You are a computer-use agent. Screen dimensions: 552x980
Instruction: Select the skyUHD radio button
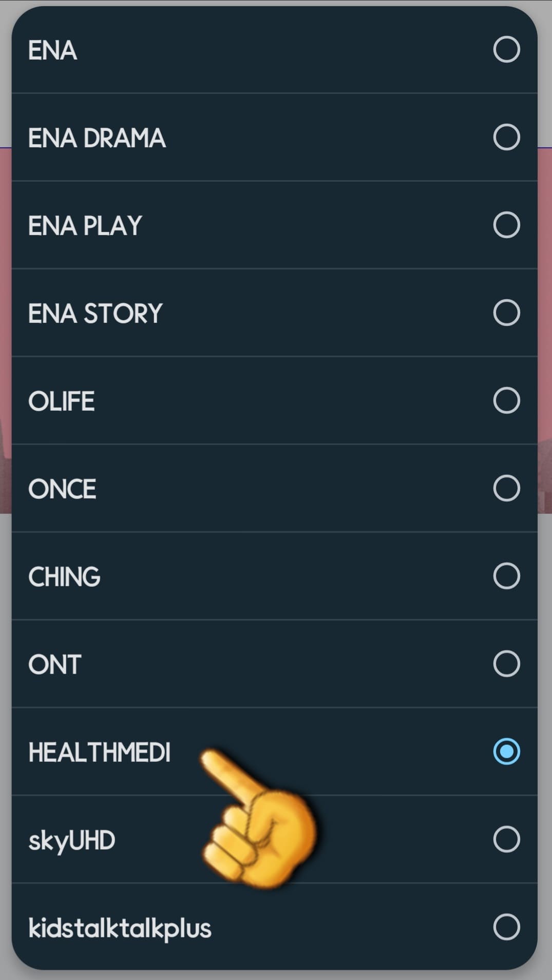click(x=506, y=839)
